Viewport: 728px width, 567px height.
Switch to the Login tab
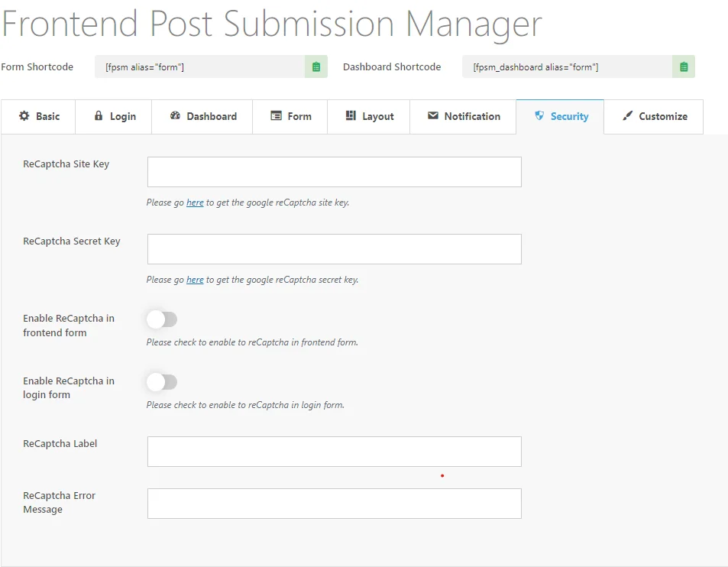114,117
